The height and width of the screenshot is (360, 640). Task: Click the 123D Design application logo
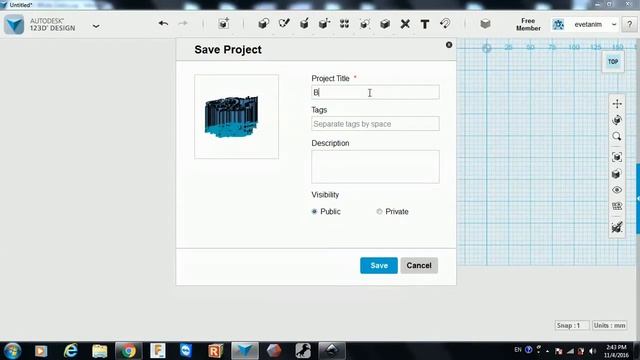coord(14,24)
